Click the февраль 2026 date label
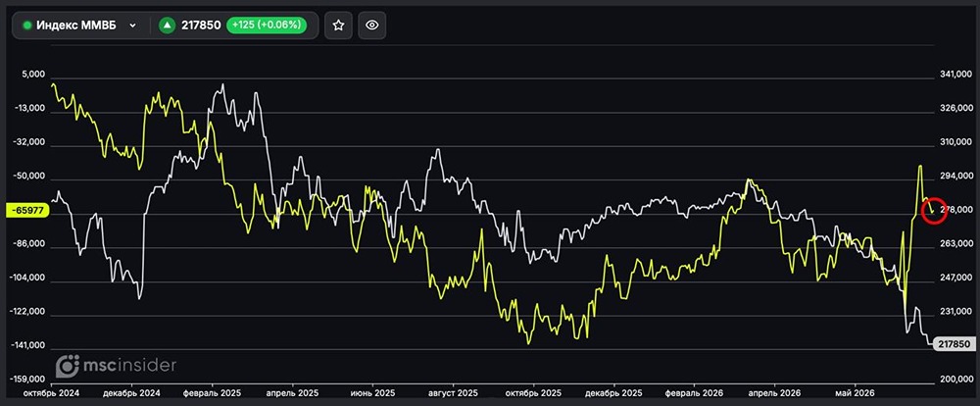 click(x=695, y=393)
